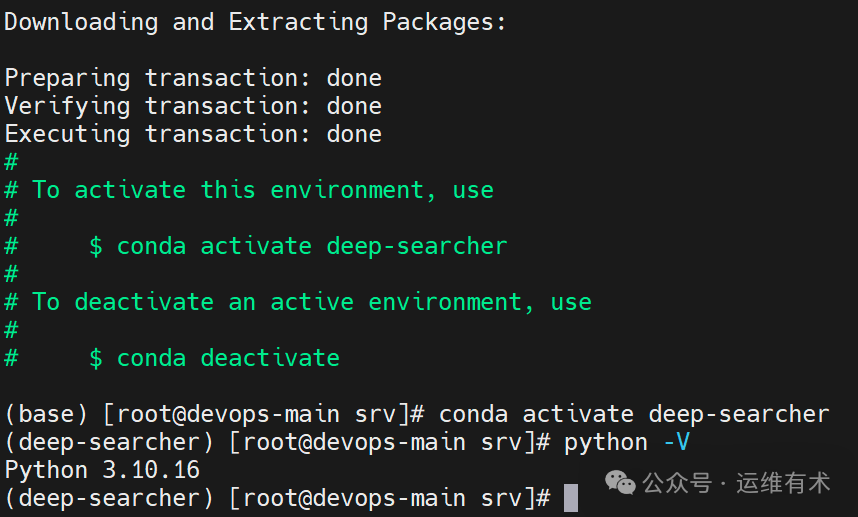Click the typed "python" command text
The image size is (858, 517).
[x=606, y=442]
